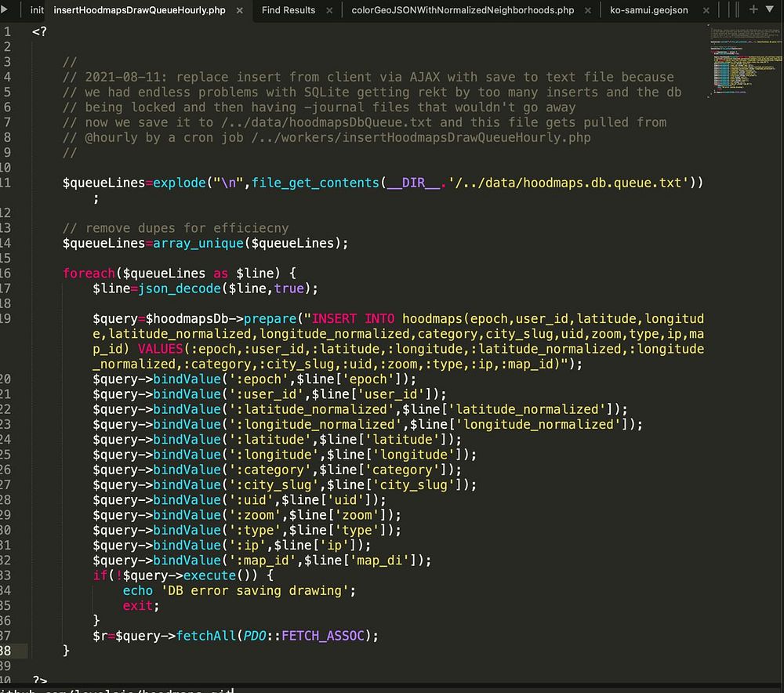The width and height of the screenshot is (784, 693).
Task: Open the colorGeoJSONWithNormalizedNeighborhoods.php tab
Action: pos(463,10)
